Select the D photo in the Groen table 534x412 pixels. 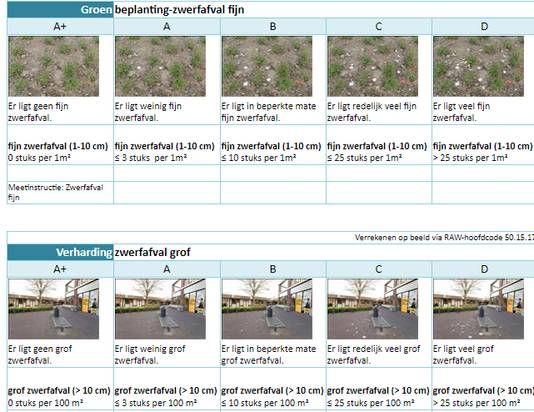pyautogui.click(x=478, y=66)
